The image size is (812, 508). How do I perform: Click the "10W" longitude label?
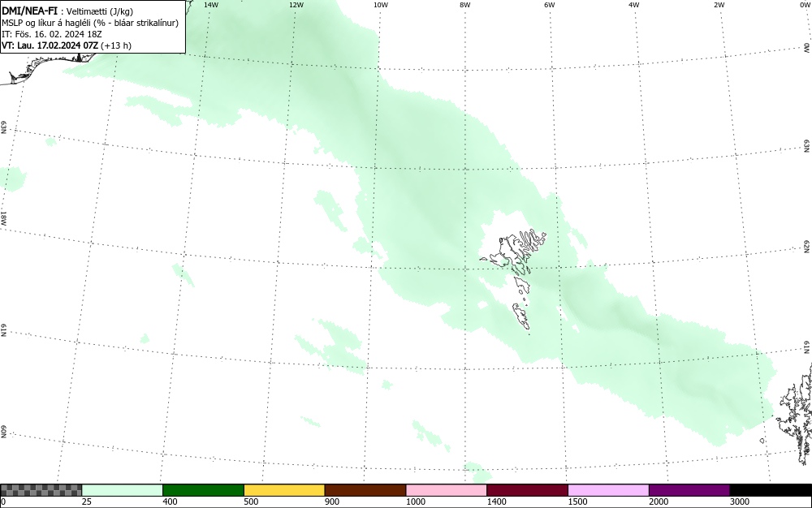point(381,5)
